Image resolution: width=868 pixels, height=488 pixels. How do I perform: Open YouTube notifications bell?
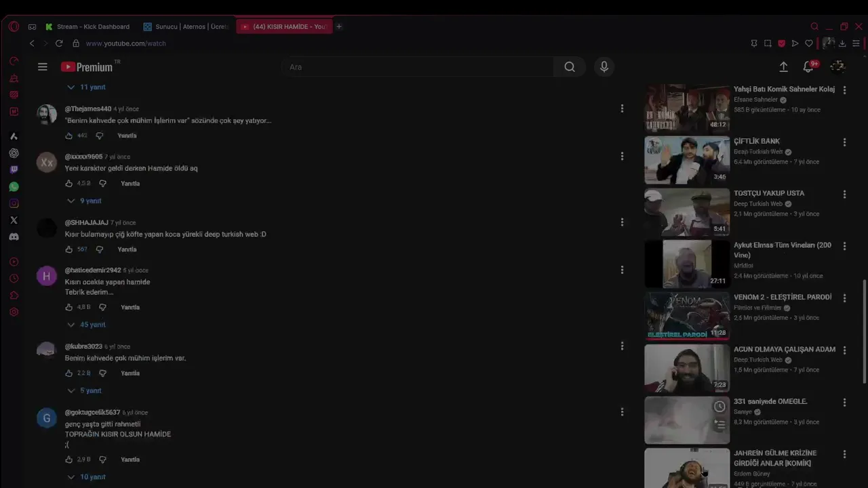[x=808, y=67]
